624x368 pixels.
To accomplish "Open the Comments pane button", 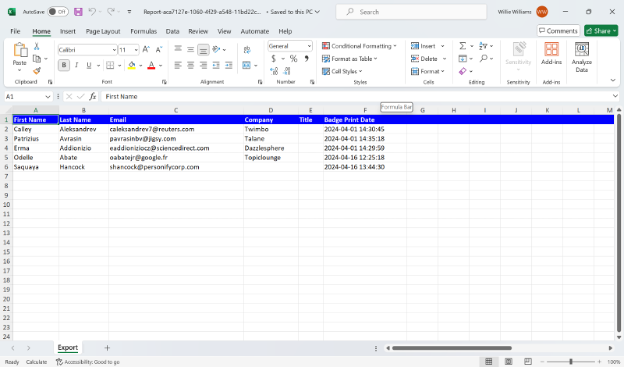I will [x=558, y=31].
